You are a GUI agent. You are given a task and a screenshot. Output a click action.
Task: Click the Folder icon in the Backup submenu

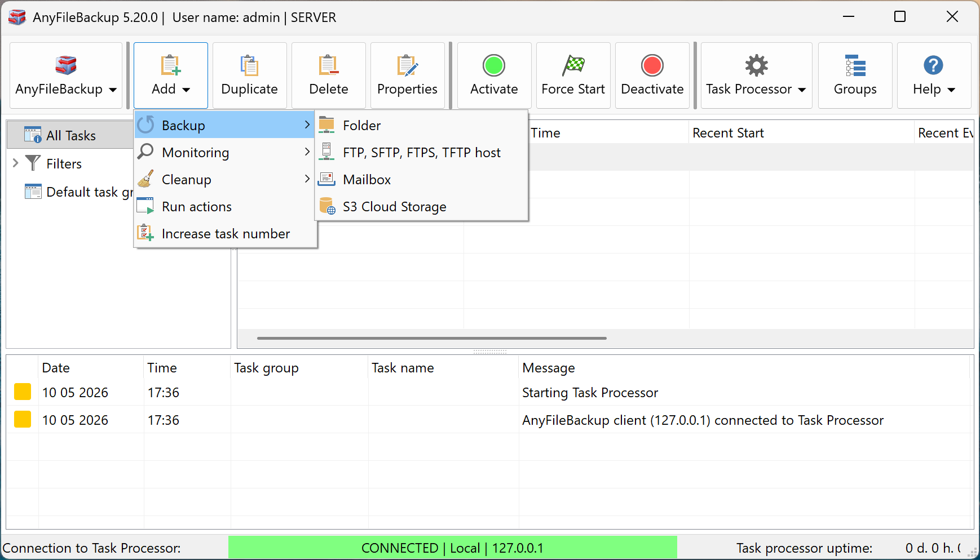pyautogui.click(x=326, y=125)
